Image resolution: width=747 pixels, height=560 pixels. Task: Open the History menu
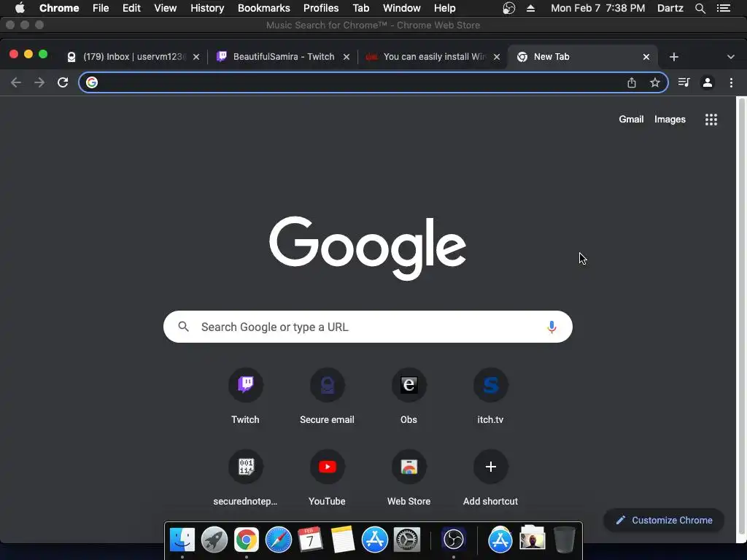[207, 8]
